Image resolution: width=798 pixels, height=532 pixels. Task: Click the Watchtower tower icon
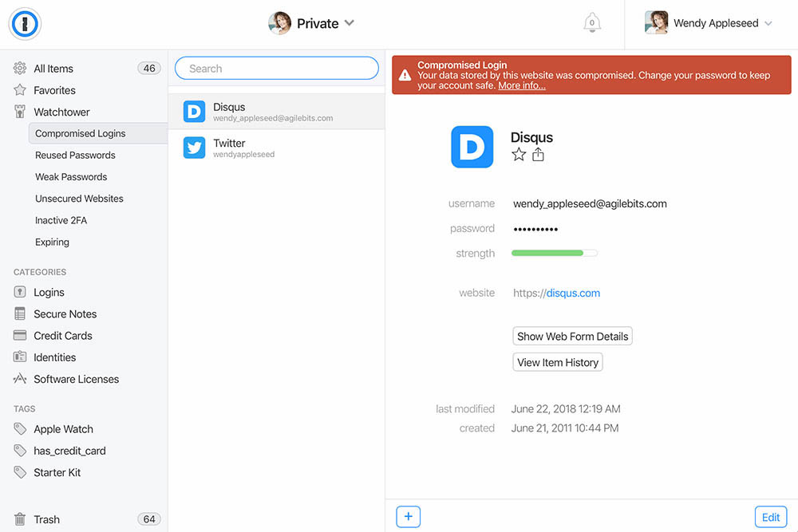20,112
